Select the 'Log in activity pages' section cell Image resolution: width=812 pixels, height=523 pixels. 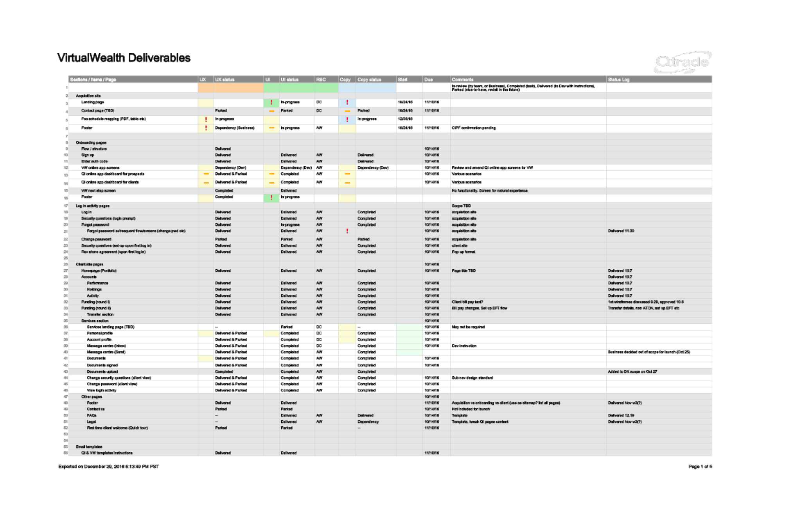pos(133,206)
